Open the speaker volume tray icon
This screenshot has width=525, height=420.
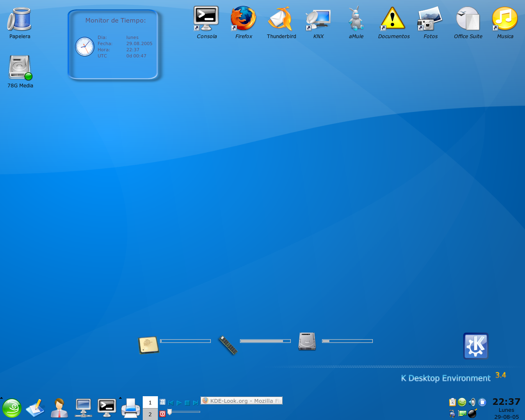pos(472,402)
